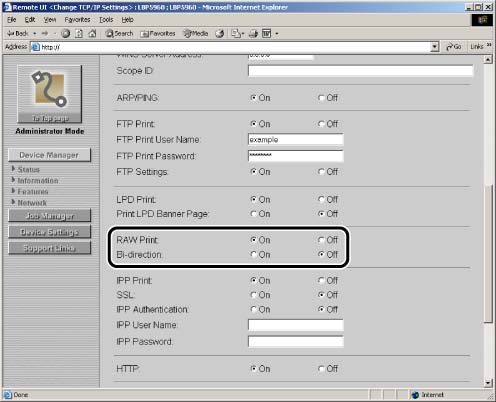Click the Home icon in toolbar
Image resolution: width=496 pixels, height=402 pixels.
(x=92, y=33)
